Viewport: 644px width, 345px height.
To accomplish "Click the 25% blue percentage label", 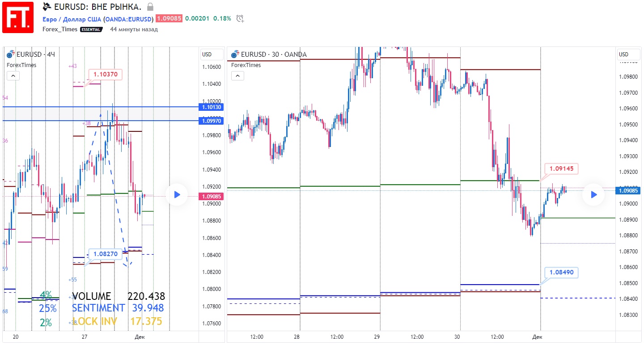I will (48, 308).
